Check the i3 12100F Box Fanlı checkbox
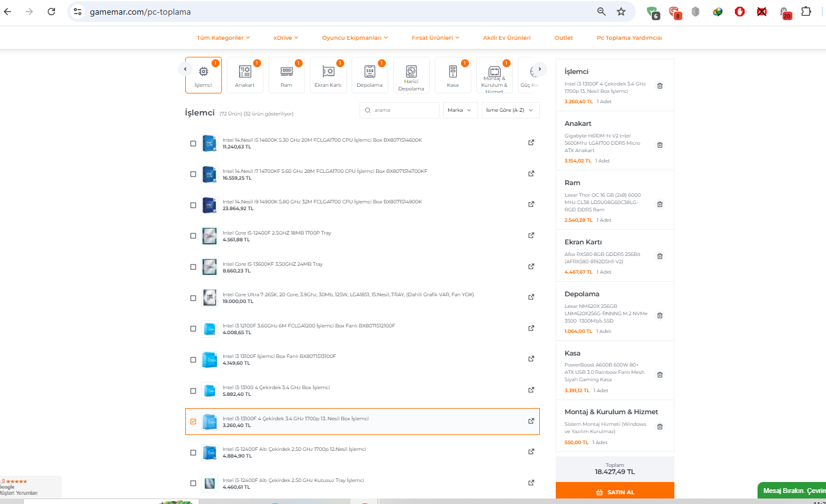Screen dimensions: 826x504 coord(193,329)
